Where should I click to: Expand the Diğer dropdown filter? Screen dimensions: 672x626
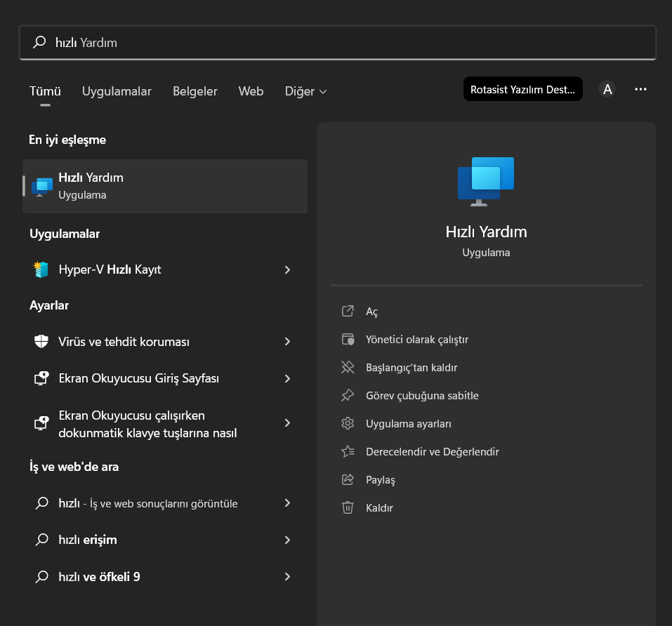pos(305,91)
